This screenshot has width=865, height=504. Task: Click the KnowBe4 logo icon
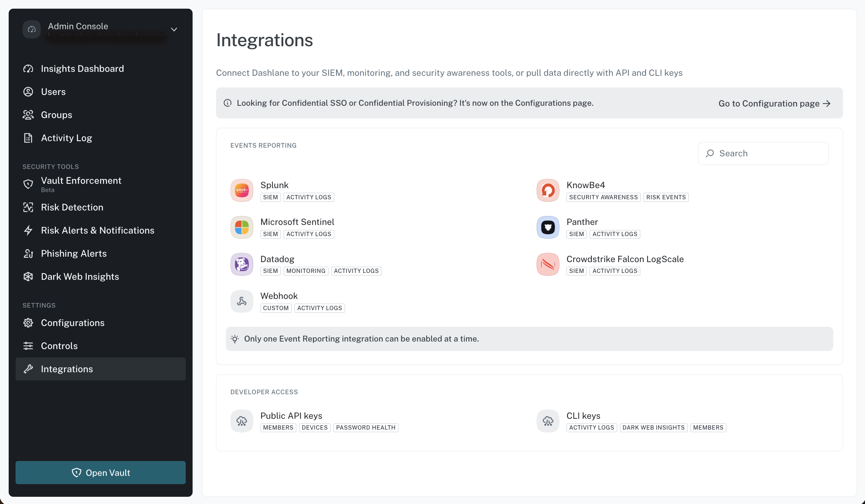pyautogui.click(x=548, y=190)
